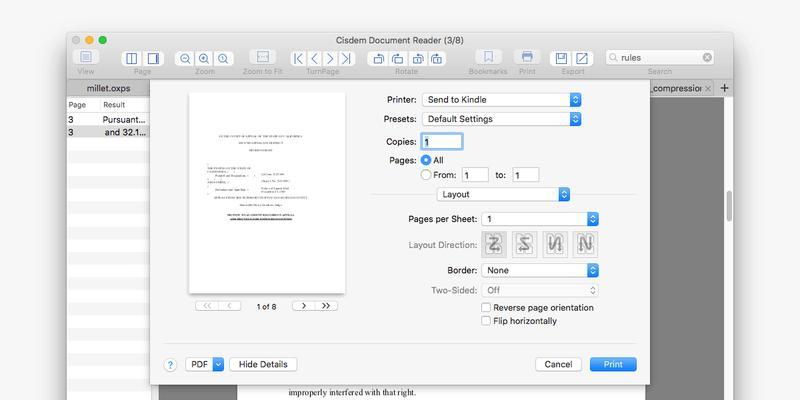Click the share/export arrow icon
The height and width of the screenshot is (400, 800).
click(x=582, y=58)
